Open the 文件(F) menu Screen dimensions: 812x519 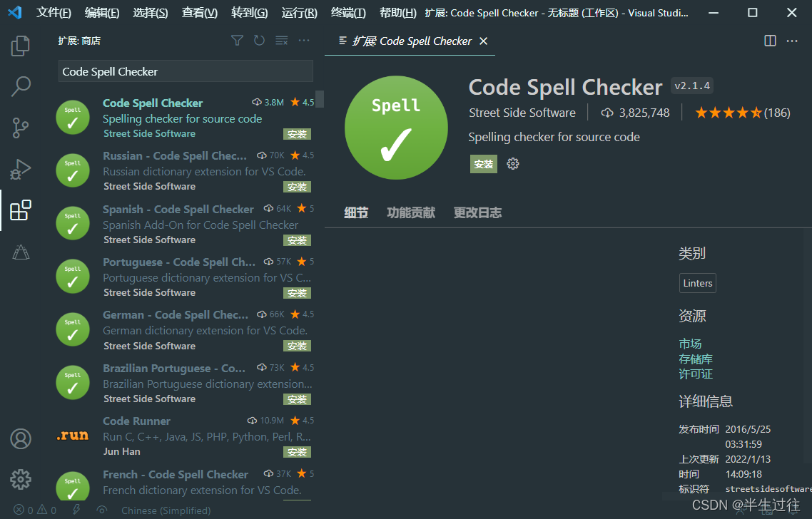click(x=54, y=12)
